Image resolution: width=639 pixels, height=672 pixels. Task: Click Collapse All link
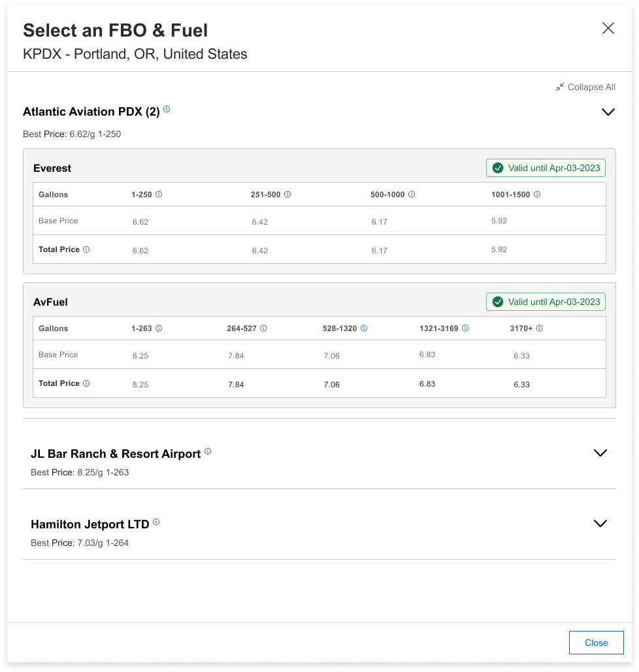click(x=585, y=87)
